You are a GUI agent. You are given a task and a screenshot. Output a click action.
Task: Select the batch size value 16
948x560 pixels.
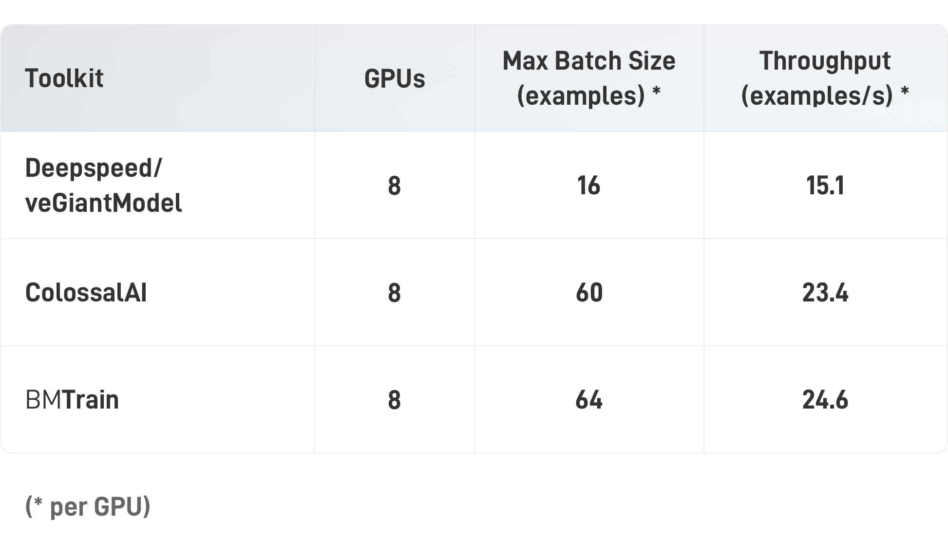point(589,186)
